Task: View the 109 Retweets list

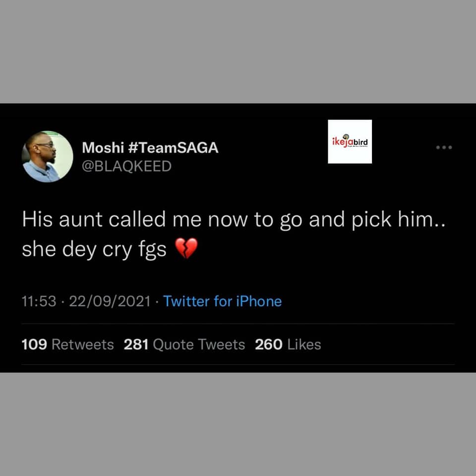Action: click(67, 344)
